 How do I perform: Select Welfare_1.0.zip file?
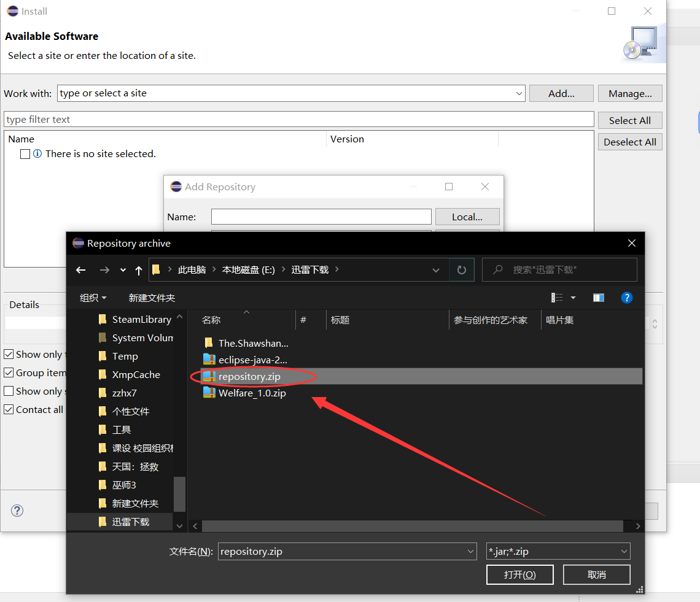[244, 393]
